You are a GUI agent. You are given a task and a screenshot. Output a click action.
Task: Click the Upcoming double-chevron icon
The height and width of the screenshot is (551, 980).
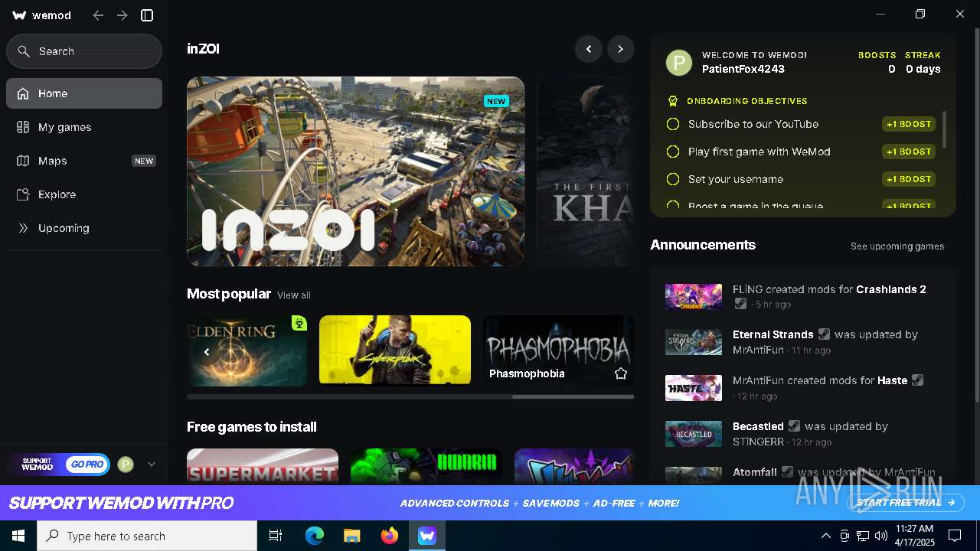23,228
